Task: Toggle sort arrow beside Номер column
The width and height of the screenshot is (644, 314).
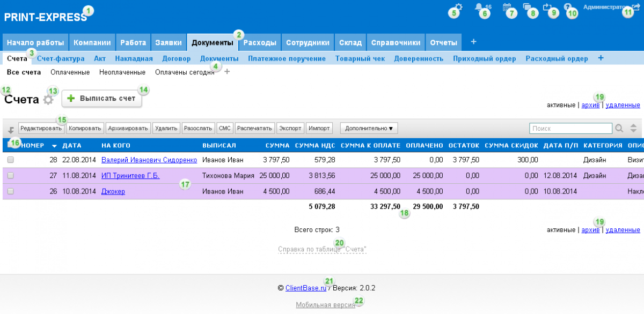Action: click(54, 146)
